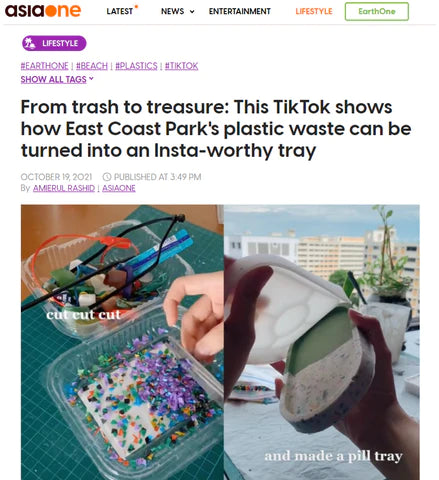Viewport: 439px width, 480px height.
Task: Follow the #TIKTOK tag link
Action: click(x=181, y=66)
